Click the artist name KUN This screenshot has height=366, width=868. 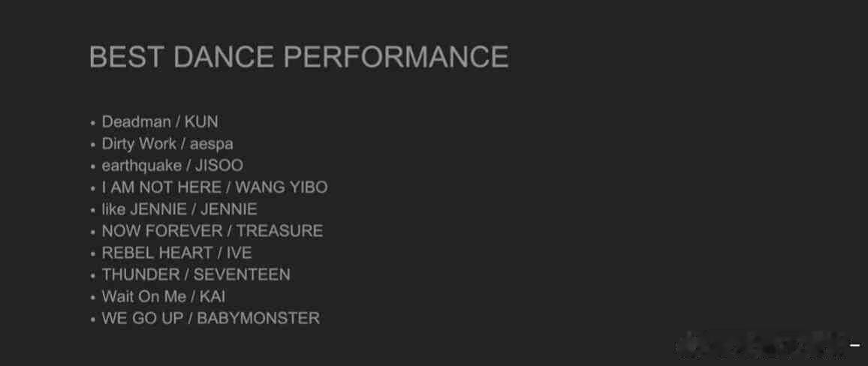pyautogui.click(x=201, y=121)
